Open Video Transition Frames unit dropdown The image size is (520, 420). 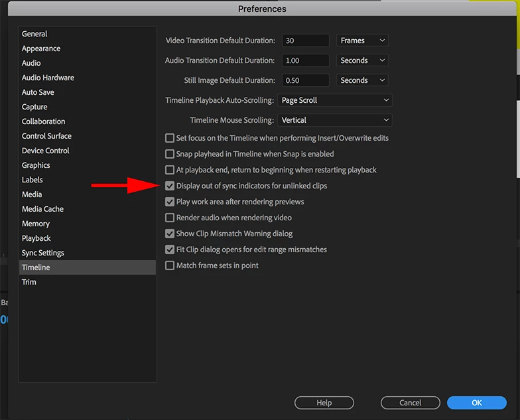[362, 40]
